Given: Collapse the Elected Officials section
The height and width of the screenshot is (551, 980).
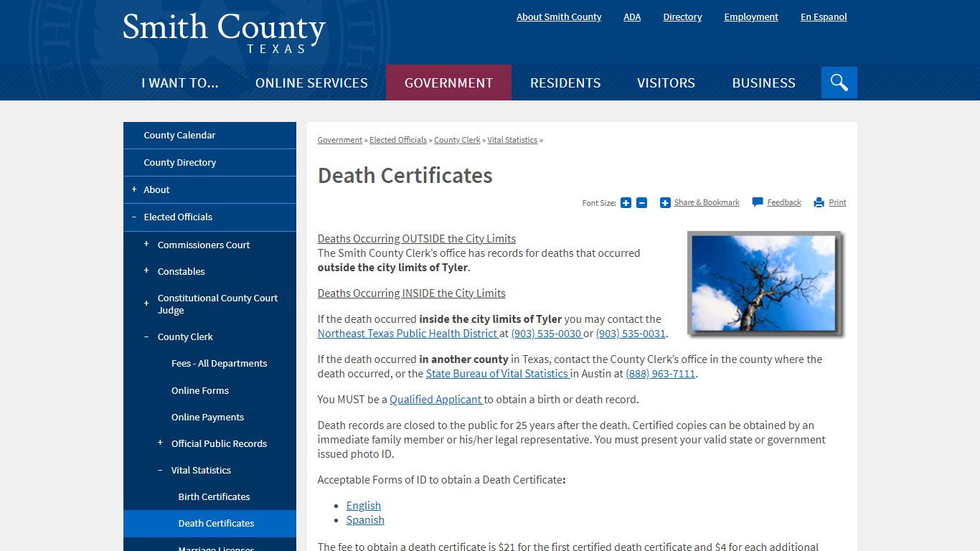Looking at the screenshot, I should point(134,217).
